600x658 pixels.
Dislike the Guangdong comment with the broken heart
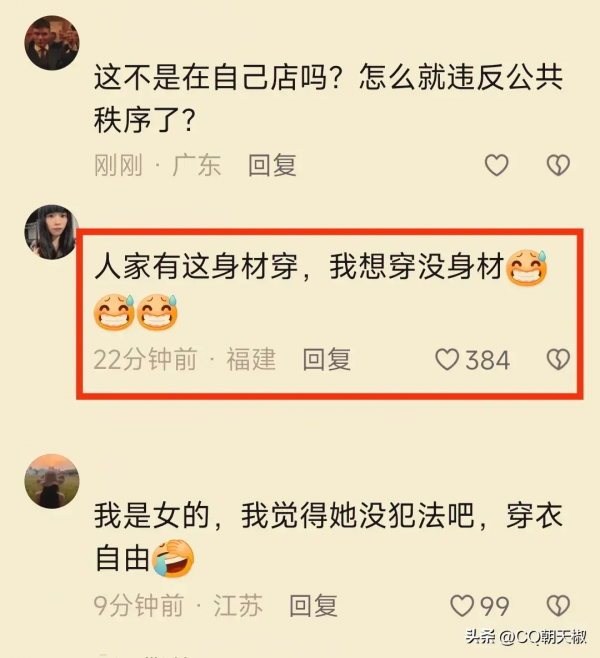pyautogui.click(x=558, y=165)
